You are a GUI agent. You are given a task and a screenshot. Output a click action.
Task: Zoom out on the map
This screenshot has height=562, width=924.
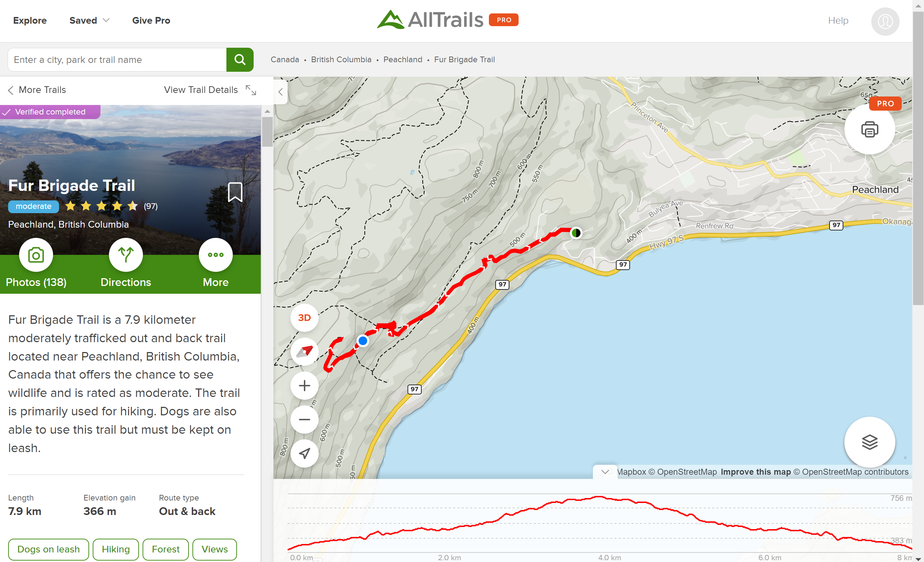[305, 420]
